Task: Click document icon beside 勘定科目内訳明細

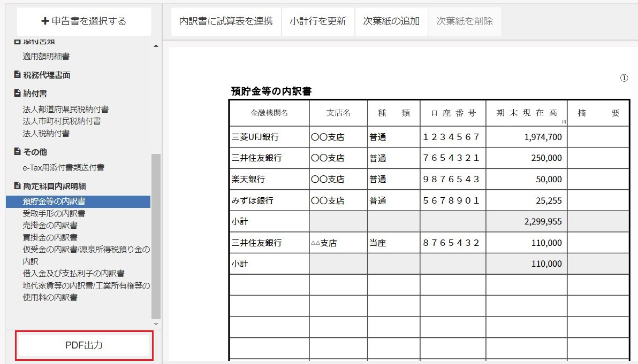Action: click(x=17, y=186)
